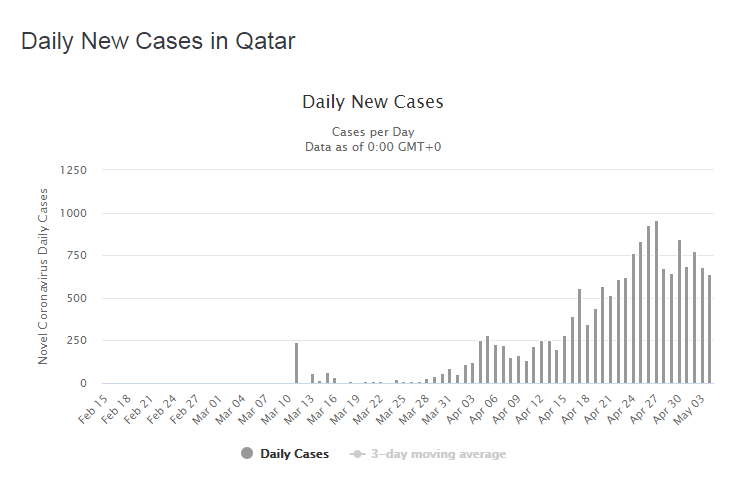
Task: Toggle the Daily Cases series label
Action: coord(294,454)
